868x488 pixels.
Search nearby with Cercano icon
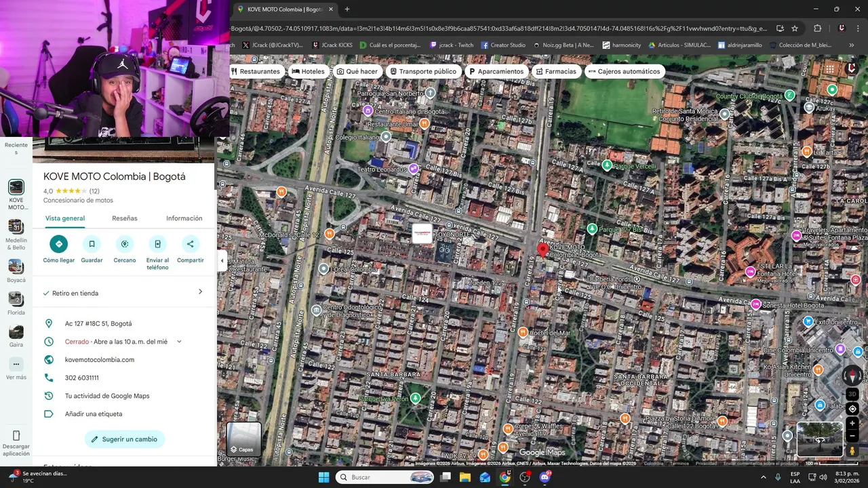pyautogui.click(x=125, y=244)
